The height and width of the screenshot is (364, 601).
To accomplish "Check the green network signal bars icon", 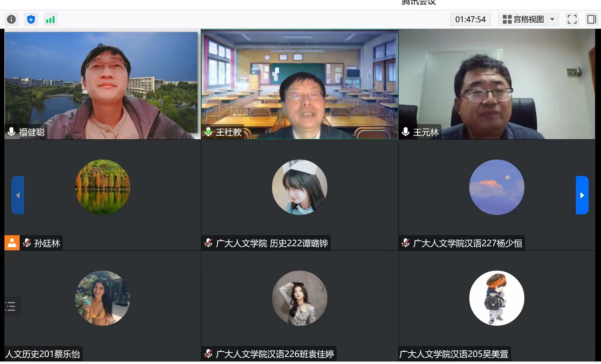I will click(x=50, y=20).
